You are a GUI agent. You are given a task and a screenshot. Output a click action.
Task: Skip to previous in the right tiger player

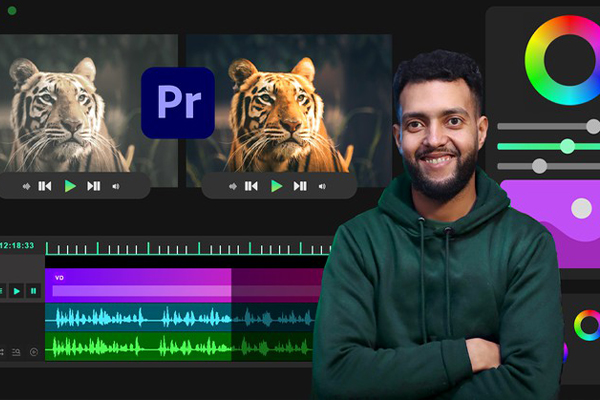point(251,186)
